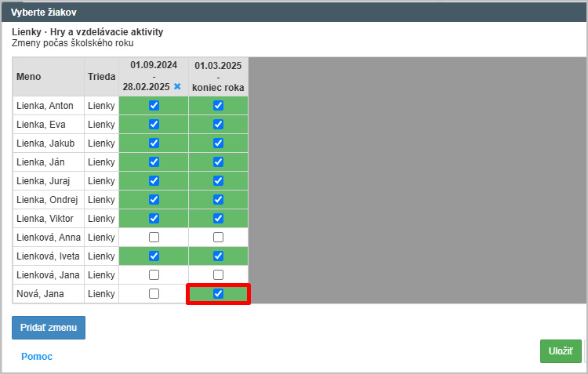Uncheck Lienka, Eva in the 01.03.2025 column
The image size is (588, 374).
pyautogui.click(x=219, y=125)
